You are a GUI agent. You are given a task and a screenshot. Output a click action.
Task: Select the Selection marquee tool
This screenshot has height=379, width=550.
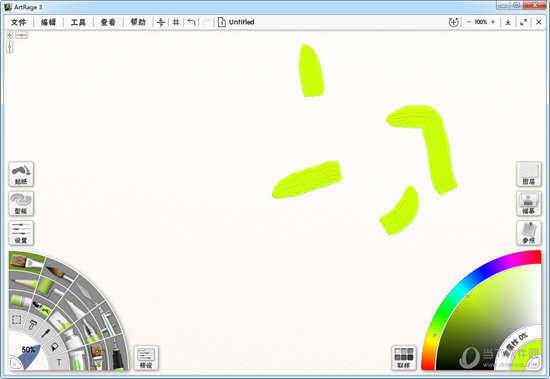[16, 320]
